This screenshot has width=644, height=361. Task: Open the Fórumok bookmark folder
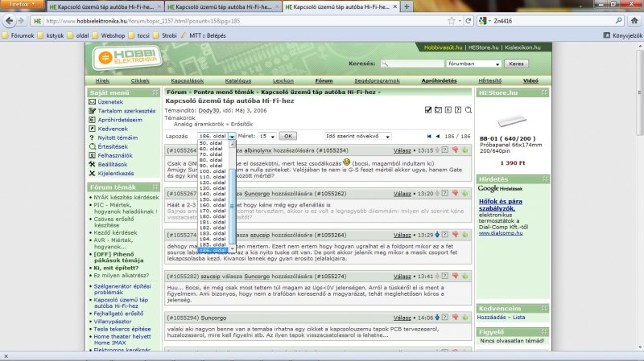(x=18, y=35)
